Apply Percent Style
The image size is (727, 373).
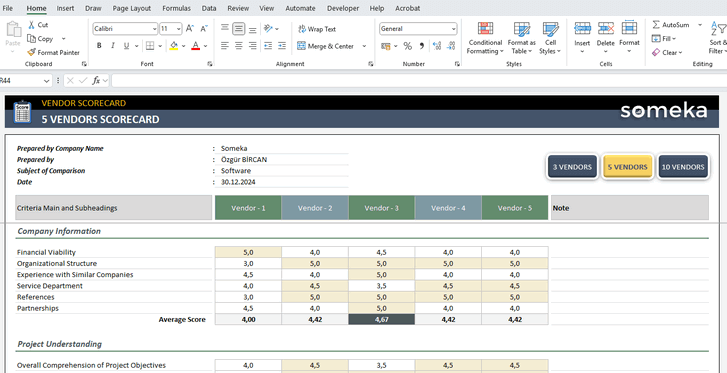tap(408, 46)
